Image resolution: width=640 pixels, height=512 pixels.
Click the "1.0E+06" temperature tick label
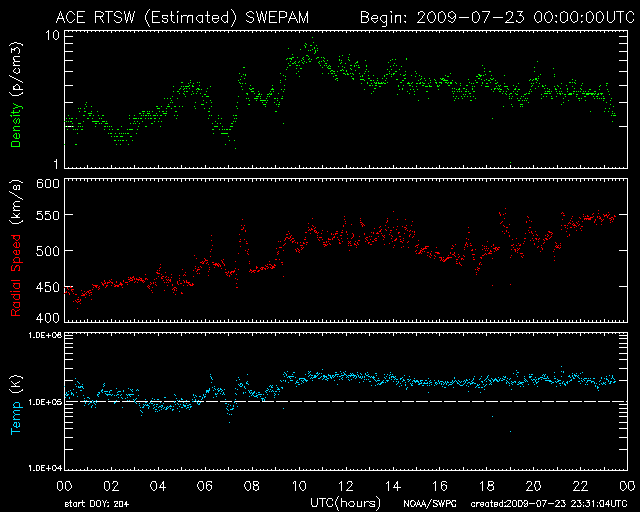click(x=45, y=335)
